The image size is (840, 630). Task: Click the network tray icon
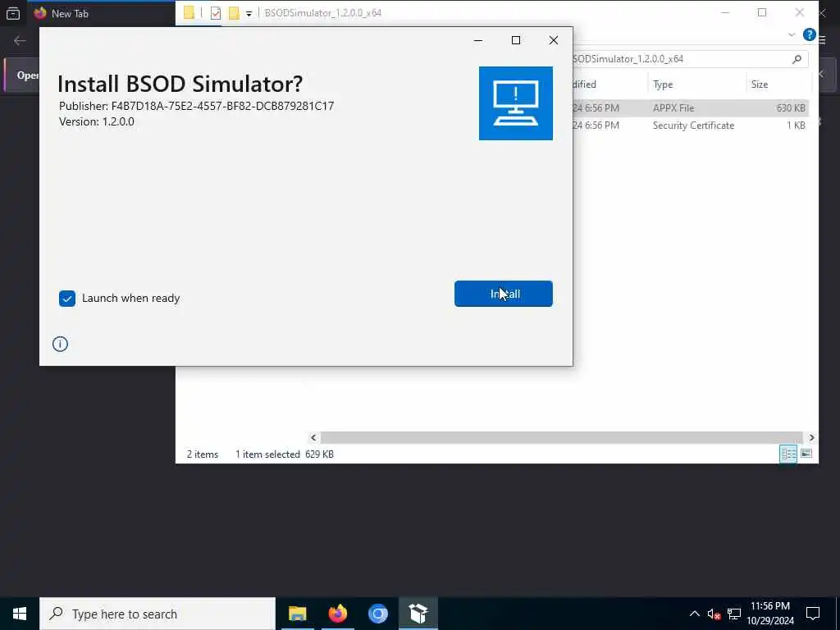[x=734, y=614]
